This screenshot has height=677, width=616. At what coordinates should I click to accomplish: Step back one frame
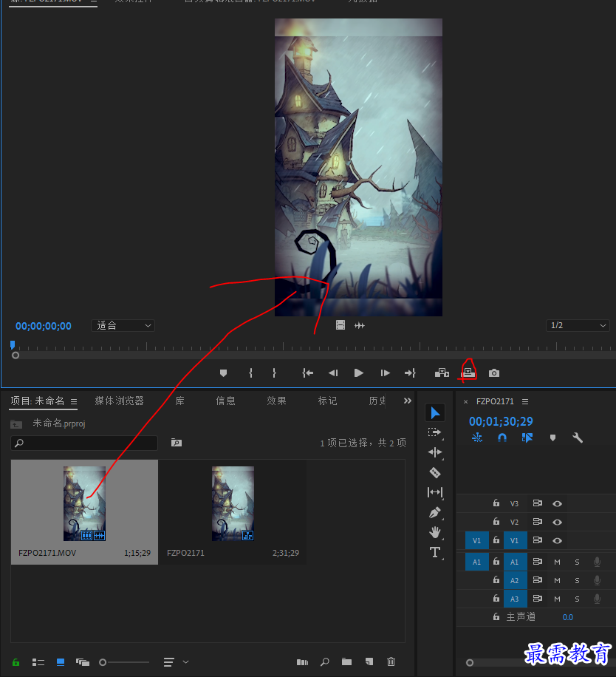tap(333, 373)
